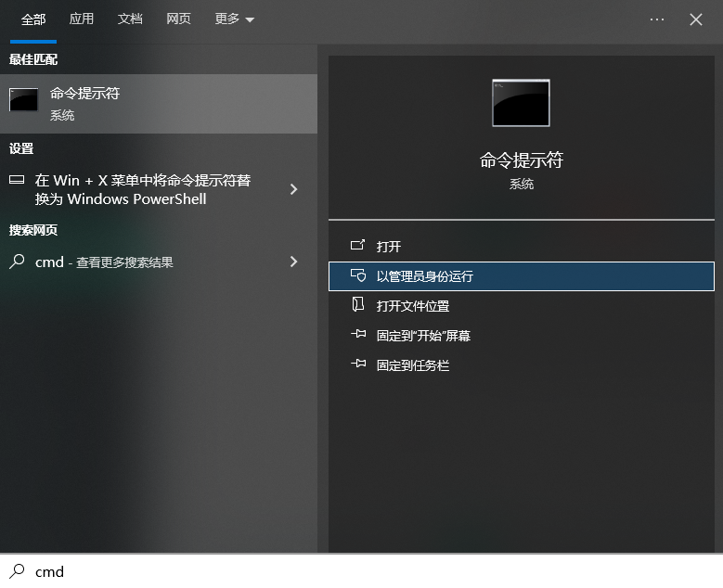Click the 打开文件位置 file location icon

tap(357, 306)
